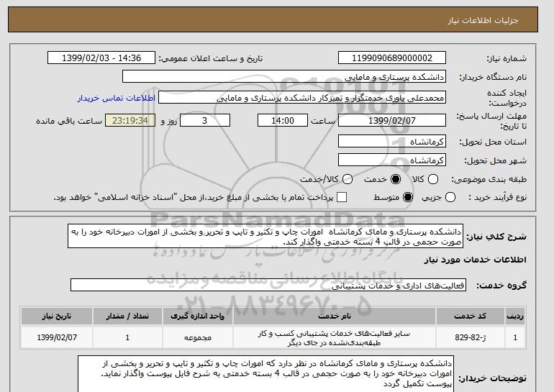Click the service name cell سایر فعالیت‌های خدمات پشتیبانی
Viewport: 554px width, 392px height.
335,337
